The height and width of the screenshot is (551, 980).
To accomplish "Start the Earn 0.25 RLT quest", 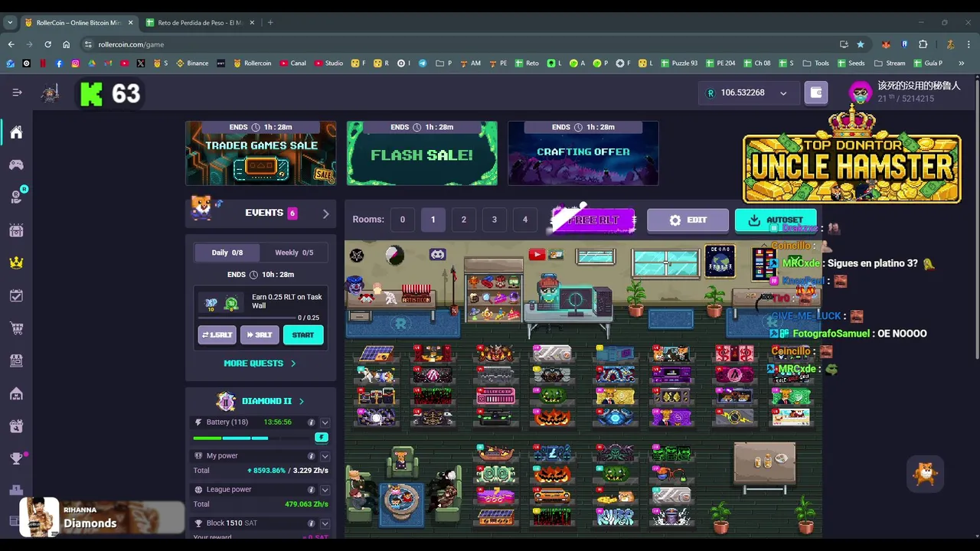I will click(303, 335).
